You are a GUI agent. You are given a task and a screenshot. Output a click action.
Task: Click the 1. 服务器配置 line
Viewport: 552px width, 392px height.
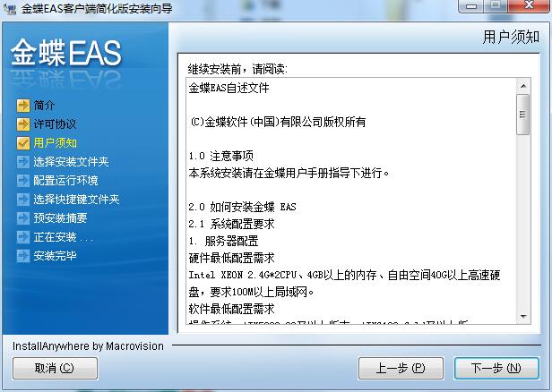223,241
